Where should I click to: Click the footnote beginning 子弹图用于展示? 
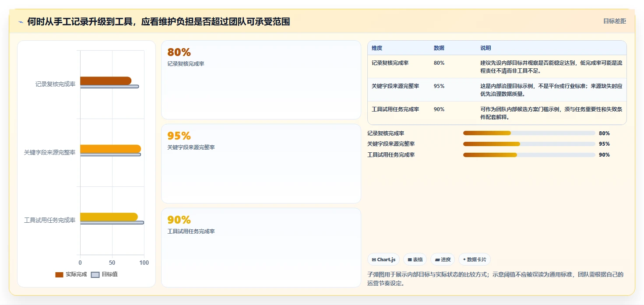point(495,279)
